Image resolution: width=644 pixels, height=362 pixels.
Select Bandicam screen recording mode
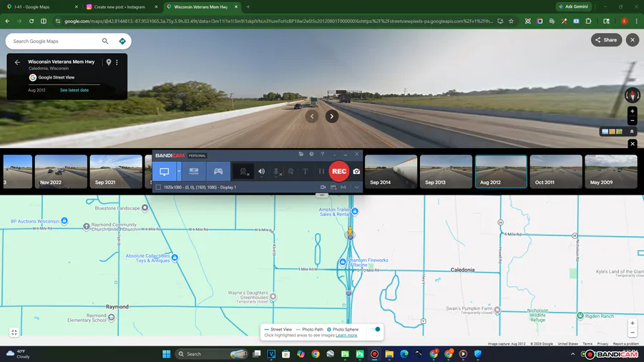coord(165,172)
